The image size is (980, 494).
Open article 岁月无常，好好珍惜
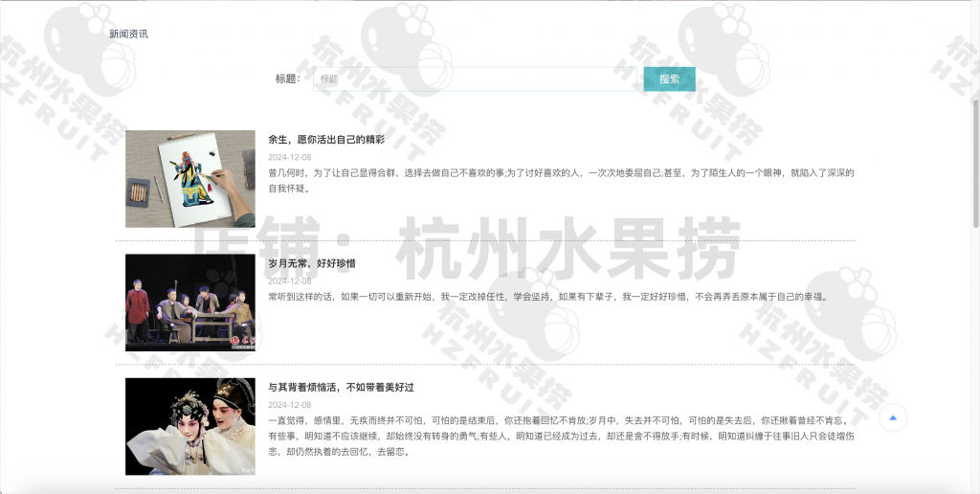coord(312,264)
